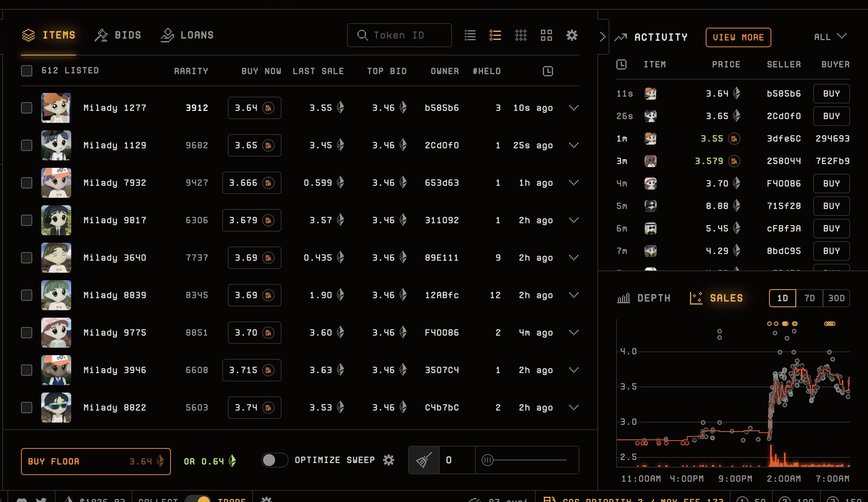Screen dimensions: 868x502
Task: Expand the Milady 1129 row details
Action: pos(574,145)
